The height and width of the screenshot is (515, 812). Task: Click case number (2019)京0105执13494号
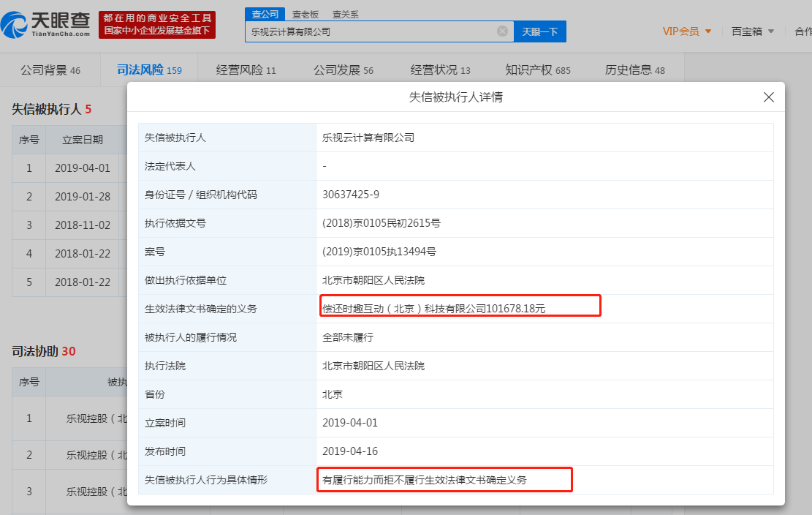pos(379,252)
